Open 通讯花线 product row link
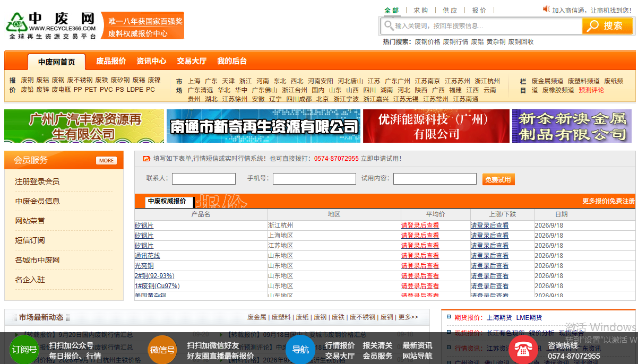The width and height of the screenshot is (638, 364). (147, 256)
